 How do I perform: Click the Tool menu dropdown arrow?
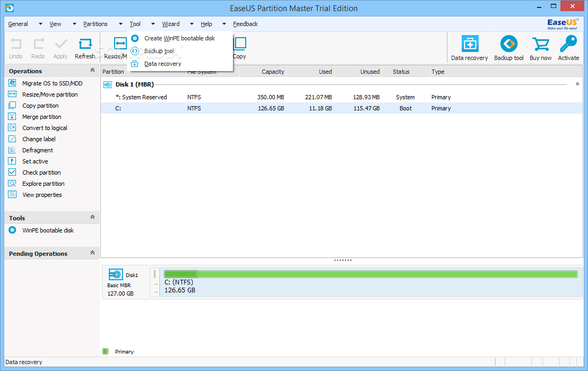[x=153, y=24]
